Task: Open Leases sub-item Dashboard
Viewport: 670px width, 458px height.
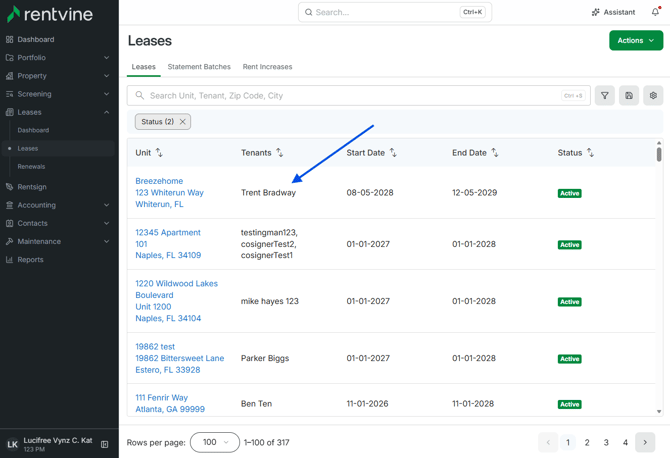Action: [x=33, y=130]
